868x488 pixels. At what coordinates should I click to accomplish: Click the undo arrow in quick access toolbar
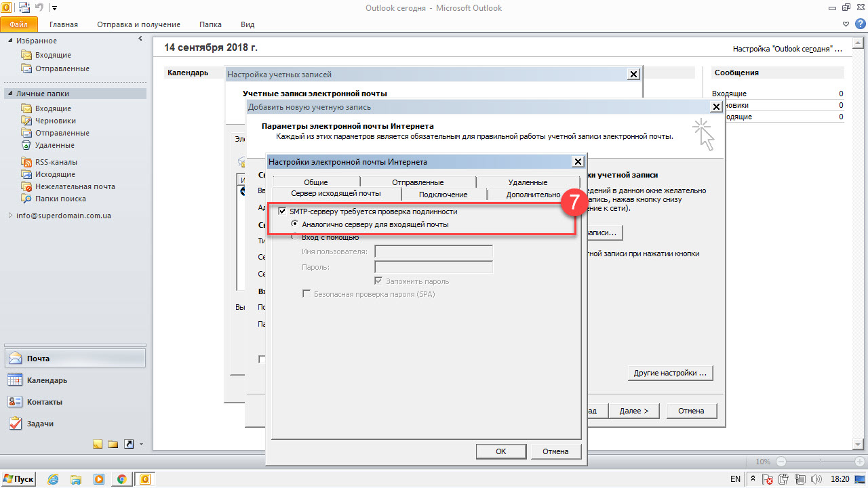tap(41, 7)
